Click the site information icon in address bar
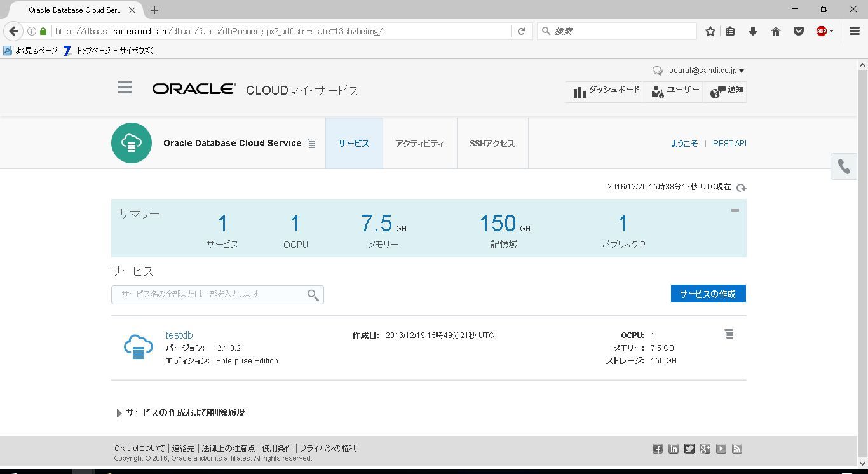Image resolution: width=868 pixels, height=474 pixels. (32, 31)
